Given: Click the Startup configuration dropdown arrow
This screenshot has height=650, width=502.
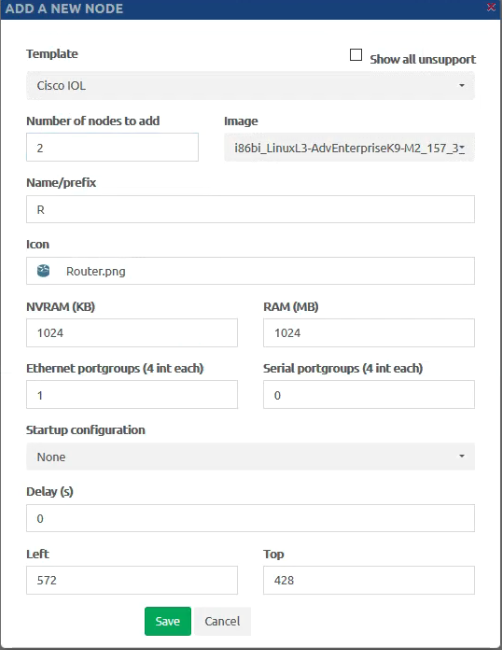Looking at the screenshot, I should pos(461,456).
